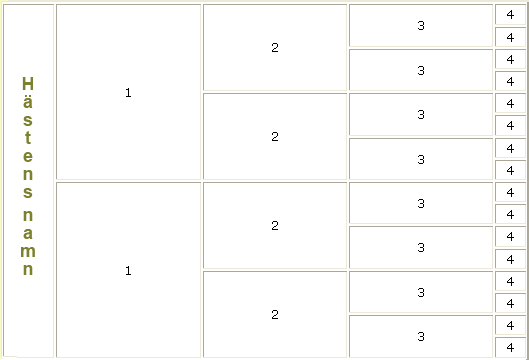Screen dimensions: 529x360
Task: Select the second cell labeled 3 from top
Action: pyautogui.click(x=421, y=70)
